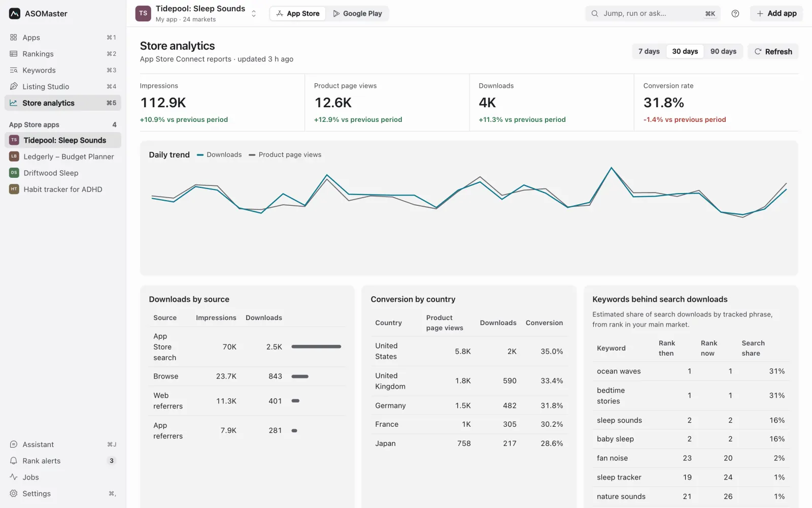812x508 pixels.
Task: Click the Downloads 4K card
Action: pos(552,103)
